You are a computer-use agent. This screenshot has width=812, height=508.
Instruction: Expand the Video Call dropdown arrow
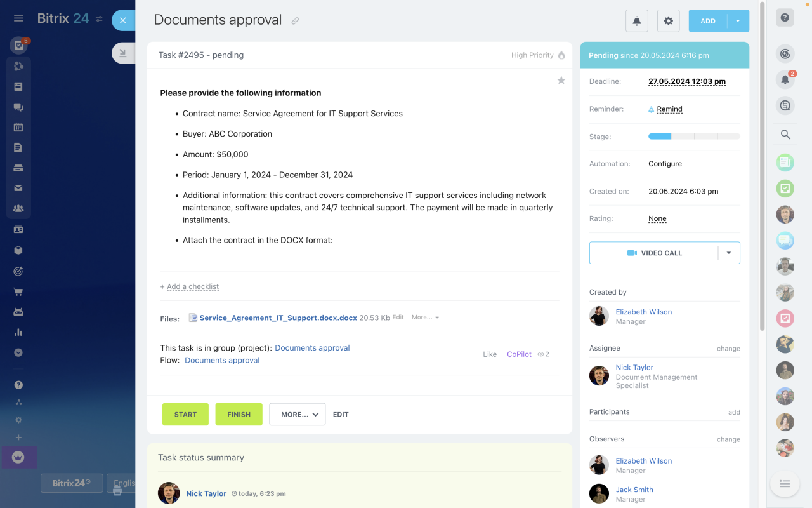[729, 253]
